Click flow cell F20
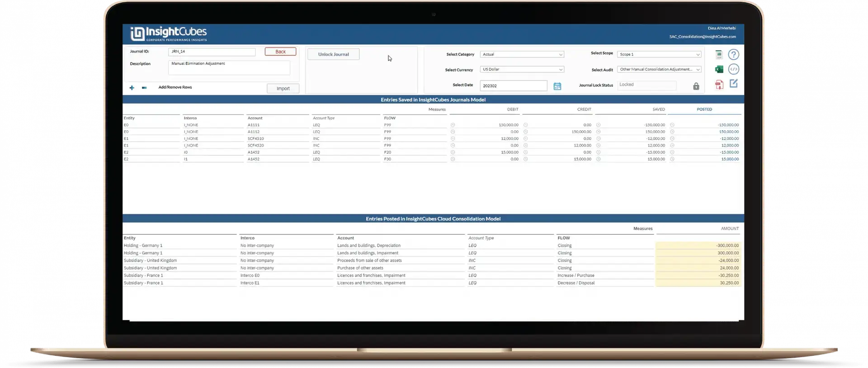 coord(387,152)
